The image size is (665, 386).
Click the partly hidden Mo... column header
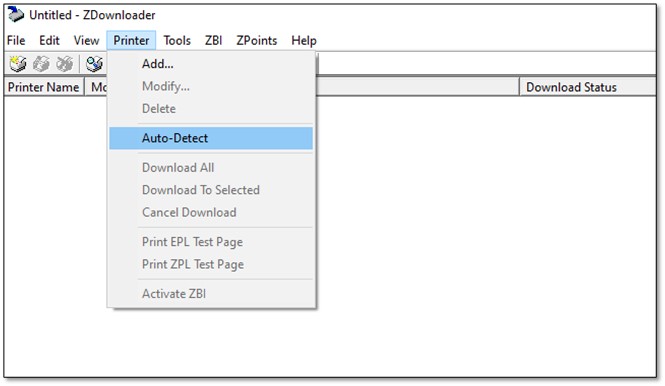click(96, 87)
